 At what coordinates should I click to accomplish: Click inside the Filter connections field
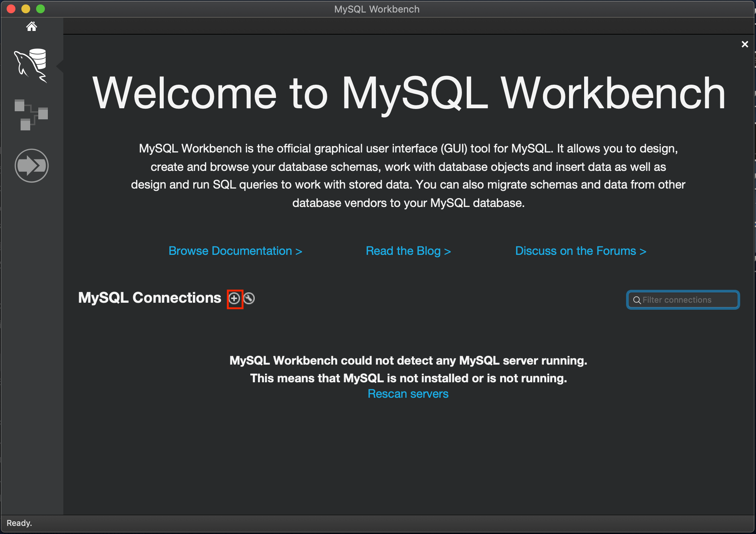[685, 300]
